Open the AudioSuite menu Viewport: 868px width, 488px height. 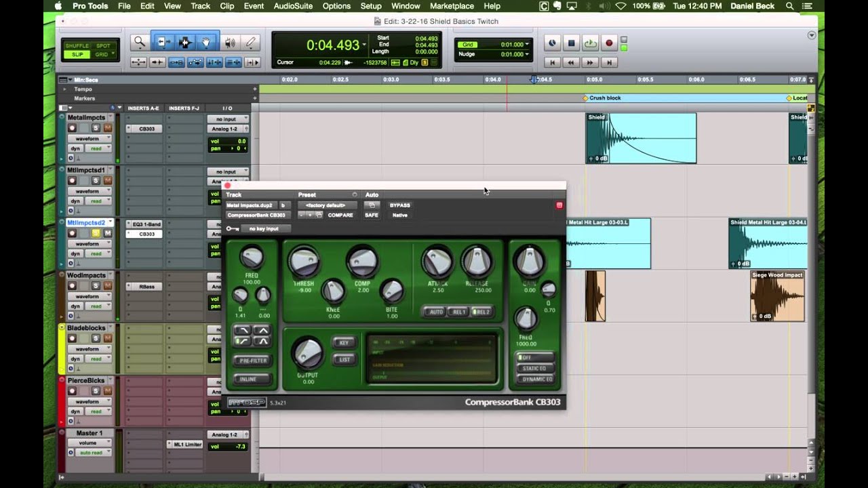tap(293, 6)
